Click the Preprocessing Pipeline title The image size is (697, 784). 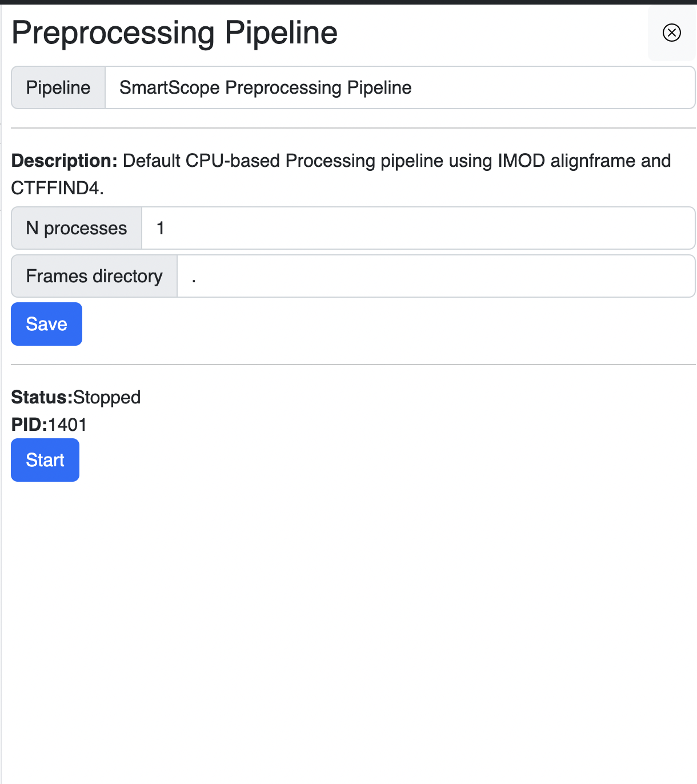[174, 33]
